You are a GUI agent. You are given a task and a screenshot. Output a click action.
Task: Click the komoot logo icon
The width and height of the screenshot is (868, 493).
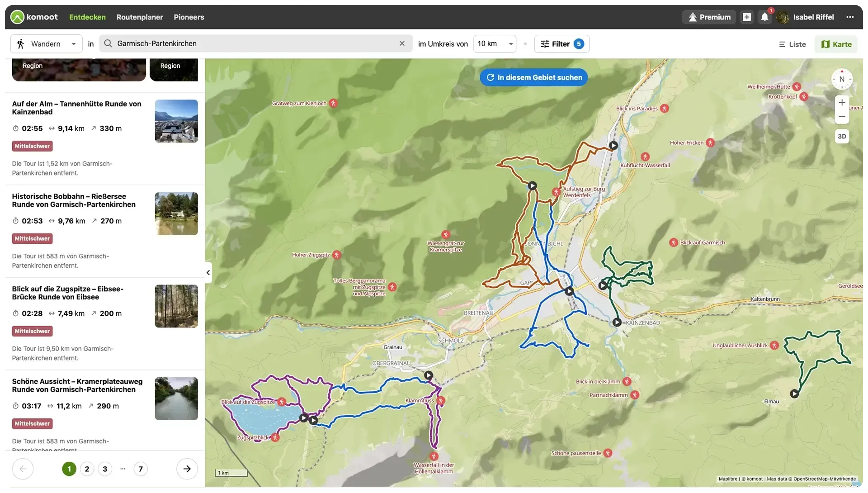point(17,17)
